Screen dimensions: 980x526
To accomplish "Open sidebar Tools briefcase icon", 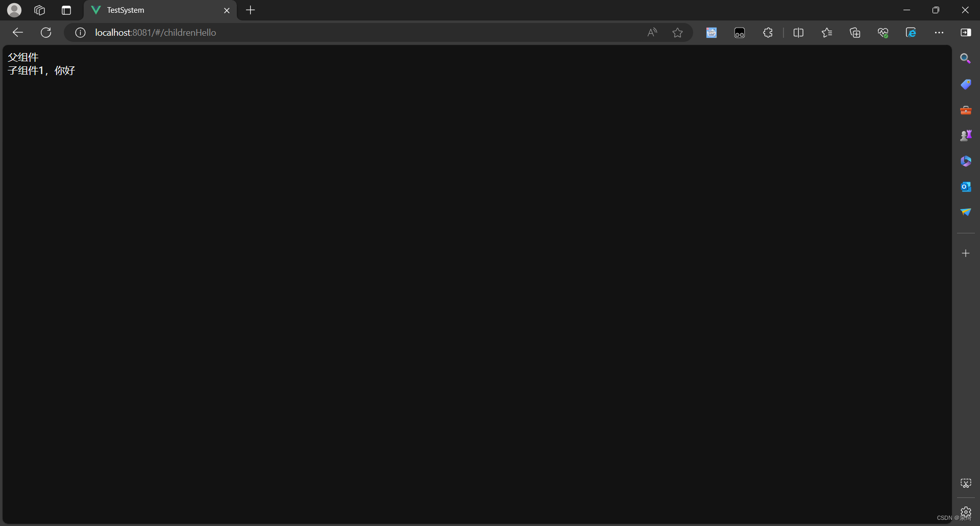I will coord(966,110).
